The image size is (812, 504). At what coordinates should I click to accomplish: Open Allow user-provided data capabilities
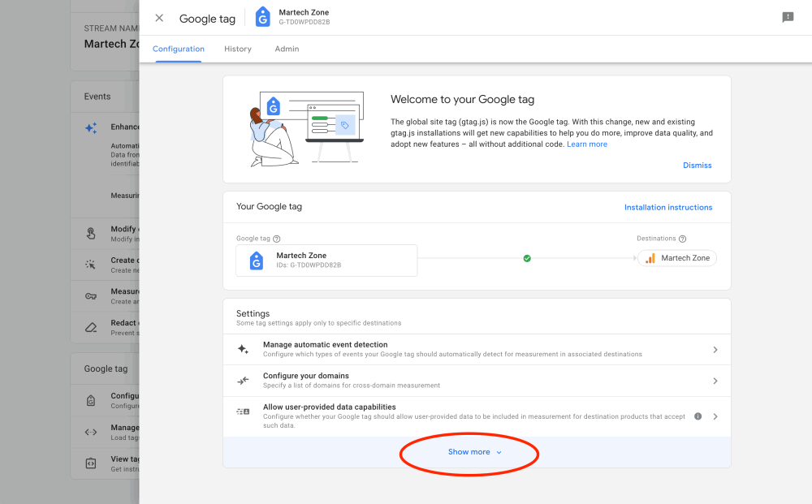[x=477, y=416]
